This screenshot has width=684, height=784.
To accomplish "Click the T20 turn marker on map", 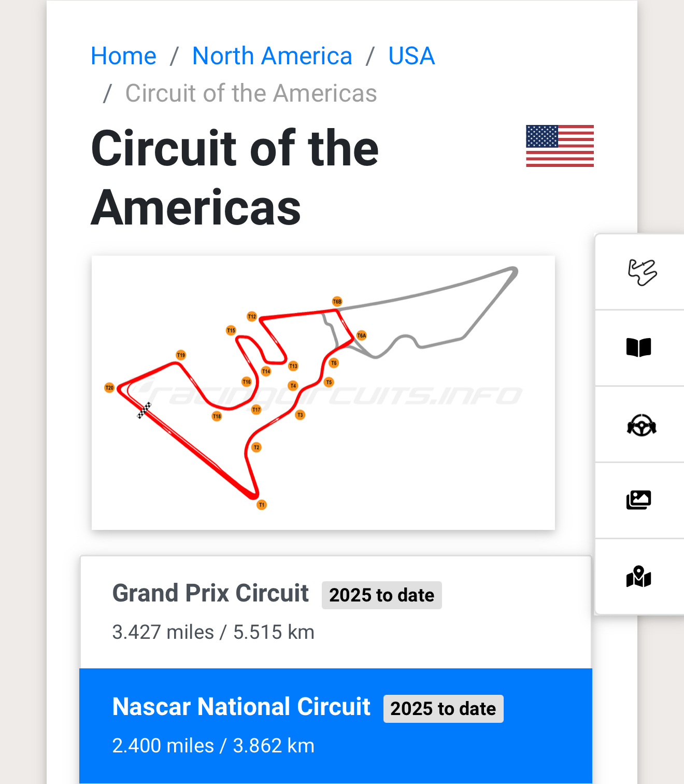I will [x=109, y=387].
